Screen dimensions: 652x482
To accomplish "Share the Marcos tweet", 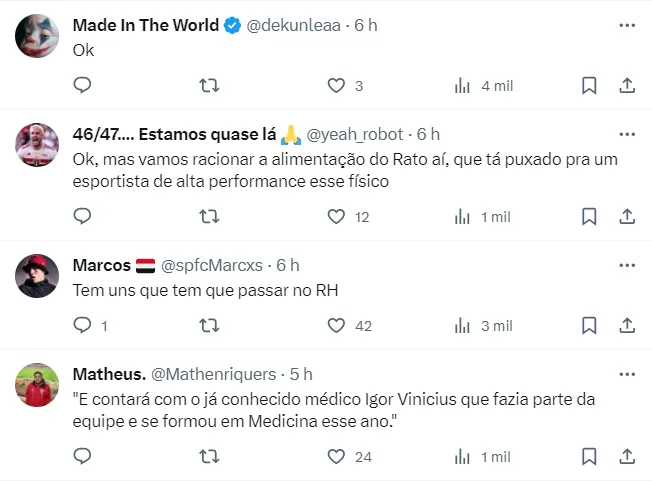I will click(627, 326).
